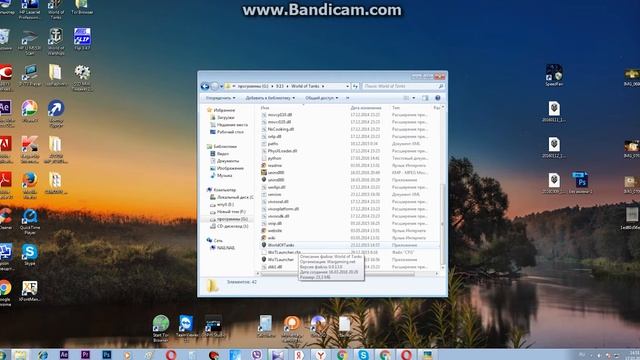Open the Flip desktop shortcut icon

click(82, 39)
